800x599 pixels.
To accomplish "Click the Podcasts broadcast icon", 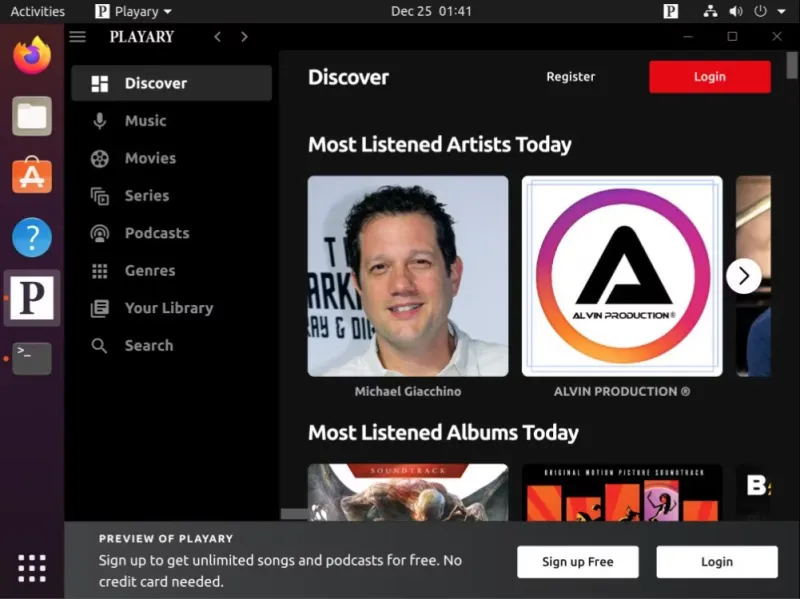I will click(99, 233).
